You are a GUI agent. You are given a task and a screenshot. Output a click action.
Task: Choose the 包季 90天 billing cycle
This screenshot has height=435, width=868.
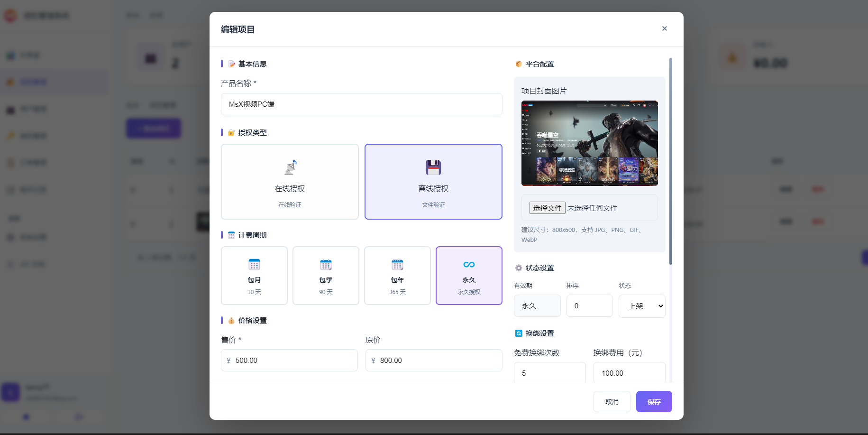point(326,276)
